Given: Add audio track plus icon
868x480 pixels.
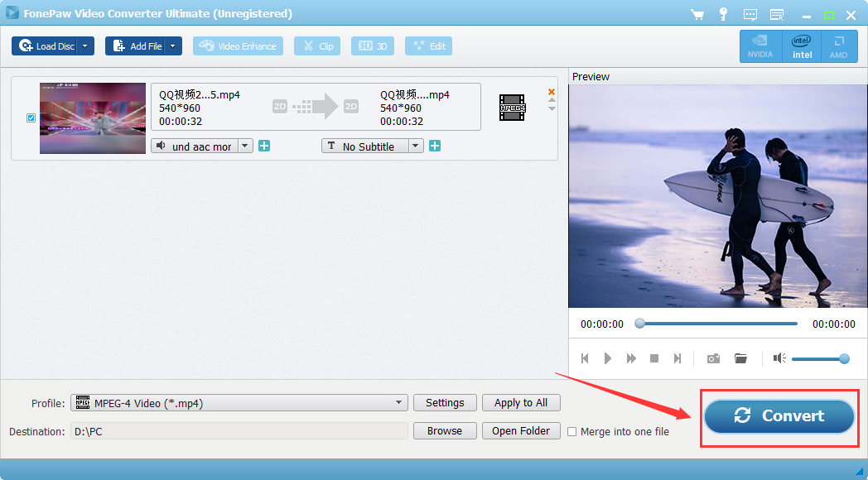Looking at the screenshot, I should [x=264, y=146].
